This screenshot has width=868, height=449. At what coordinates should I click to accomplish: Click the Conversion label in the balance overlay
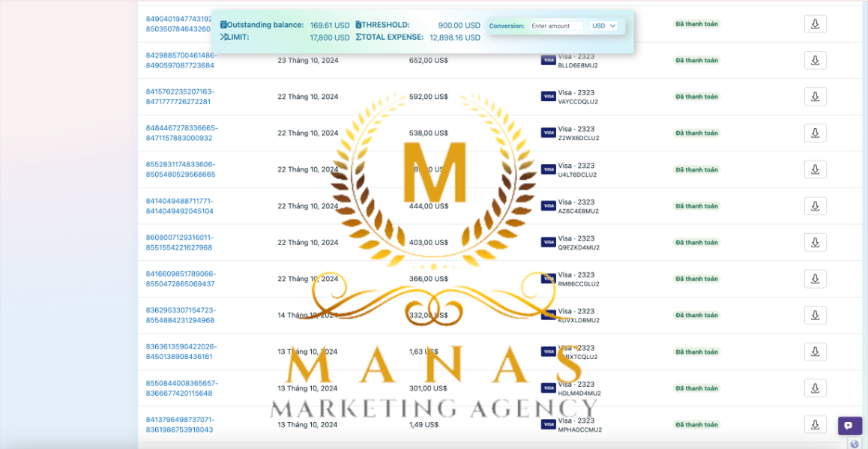coord(507,26)
